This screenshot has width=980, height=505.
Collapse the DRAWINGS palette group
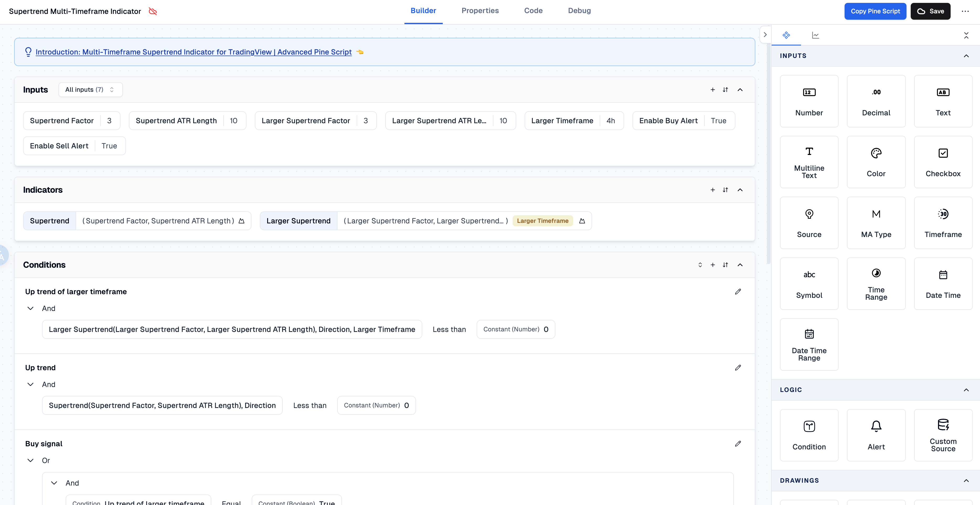point(966,481)
